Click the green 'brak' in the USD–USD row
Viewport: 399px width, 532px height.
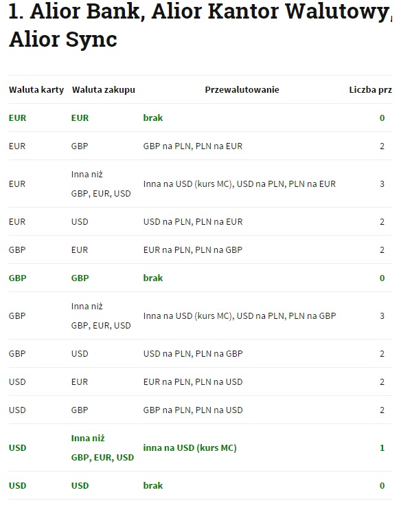coord(153,485)
